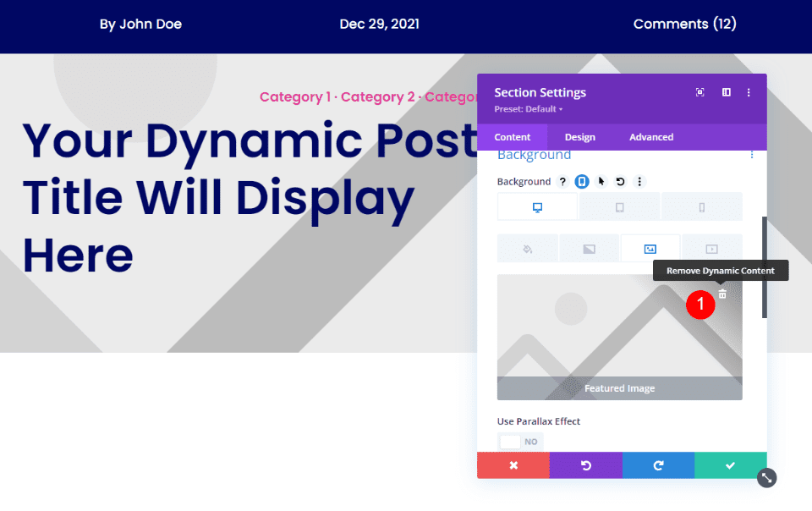Open the Background section three-dot menu

(751, 155)
